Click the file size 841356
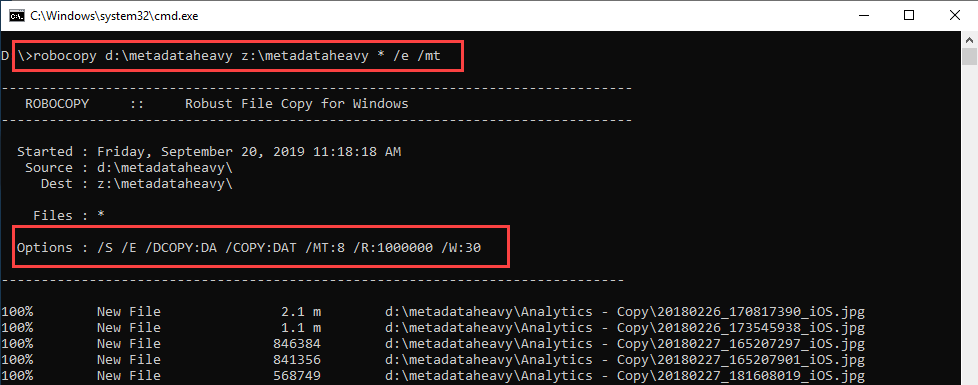 coord(297,360)
